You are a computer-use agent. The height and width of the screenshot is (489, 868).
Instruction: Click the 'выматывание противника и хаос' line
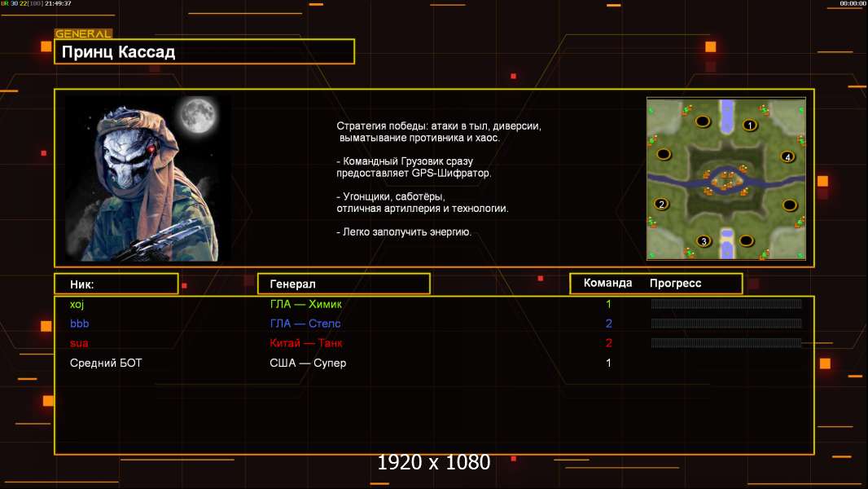click(x=419, y=138)
